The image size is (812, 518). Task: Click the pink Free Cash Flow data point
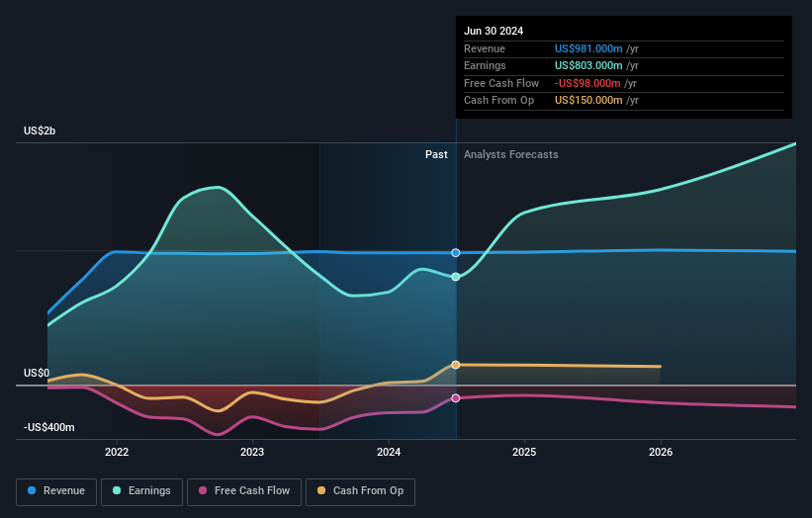click(x=456, y=398)
